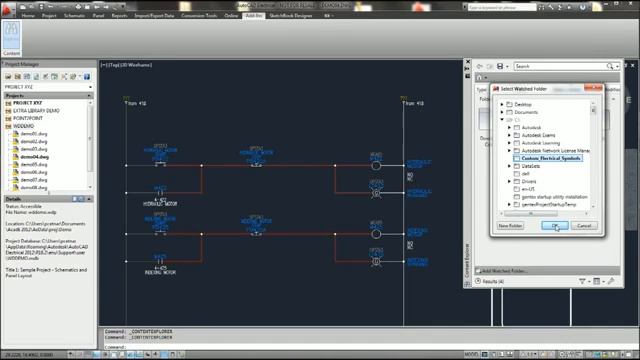Click the wrench settings icon in Content Explorer
This screenshot has height=360, width=640.
point(611,281)
